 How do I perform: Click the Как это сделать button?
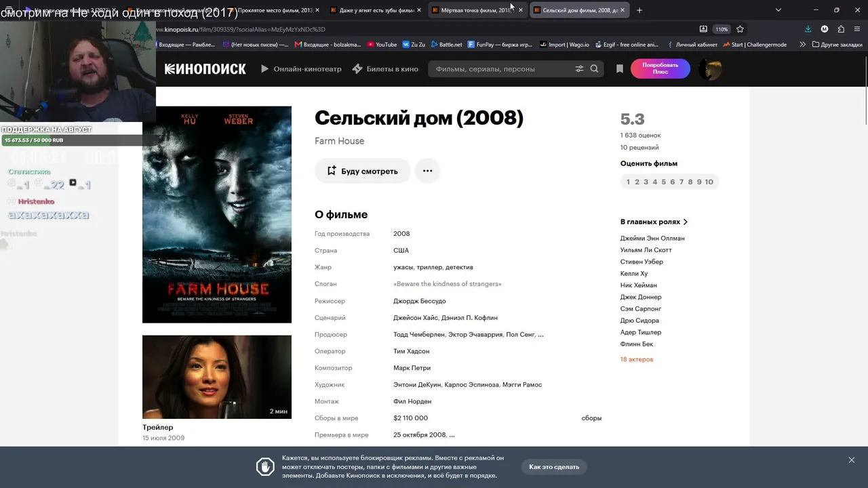(554, 467)
